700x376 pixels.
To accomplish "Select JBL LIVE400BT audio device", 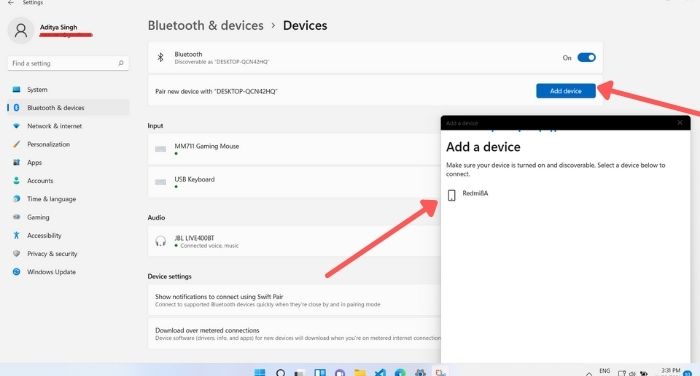I will pyautogui.click(x=295, y=241).
